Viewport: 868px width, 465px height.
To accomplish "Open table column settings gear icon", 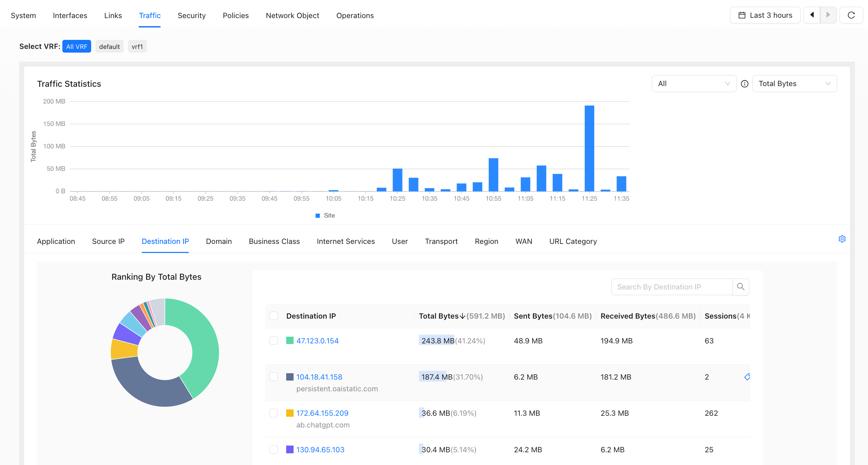I will [842, 239].
